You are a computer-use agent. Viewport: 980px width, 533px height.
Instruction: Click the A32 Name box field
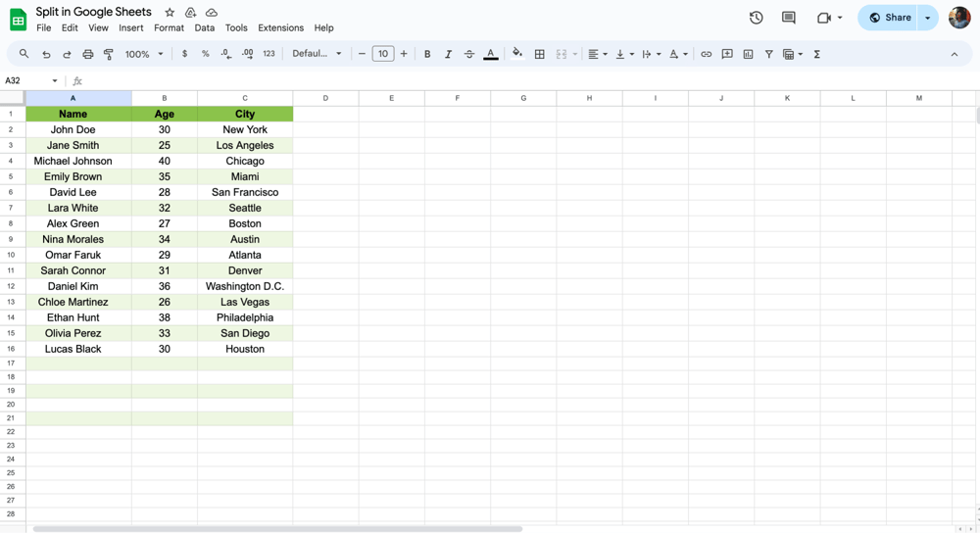(x=27, y=81)
